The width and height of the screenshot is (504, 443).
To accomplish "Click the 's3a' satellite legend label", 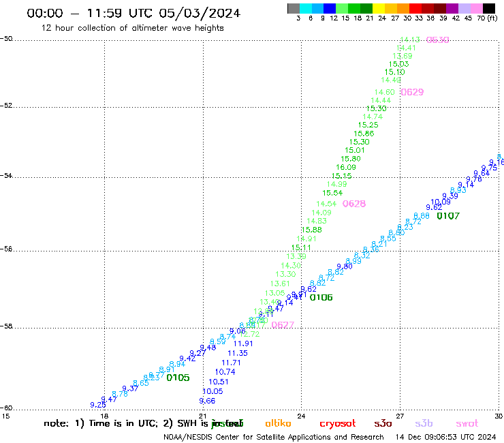I will pyautogui.click(x=383, y=423).
